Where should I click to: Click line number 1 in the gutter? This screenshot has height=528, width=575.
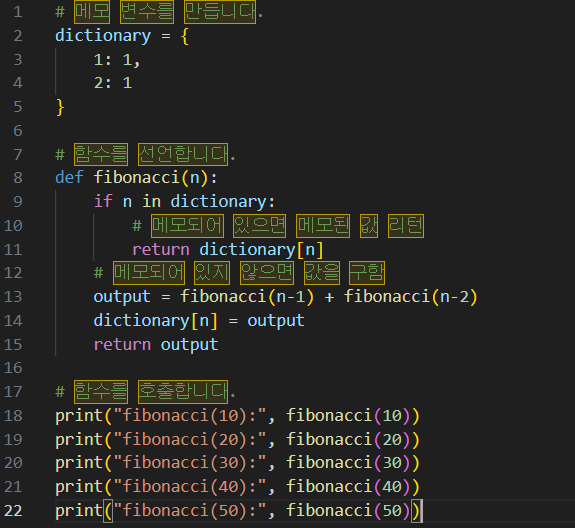pyautogui.click(x=18, y=12)
